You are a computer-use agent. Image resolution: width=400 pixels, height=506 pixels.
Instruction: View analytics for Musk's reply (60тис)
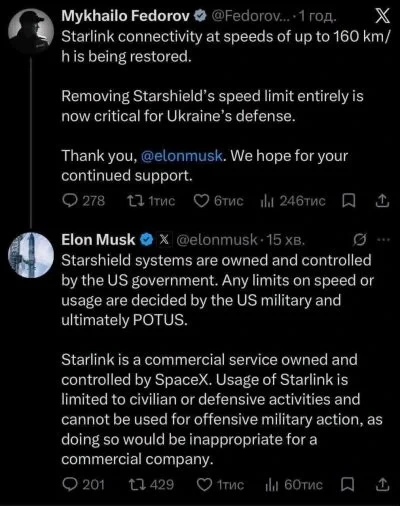[x=294, y=485]
